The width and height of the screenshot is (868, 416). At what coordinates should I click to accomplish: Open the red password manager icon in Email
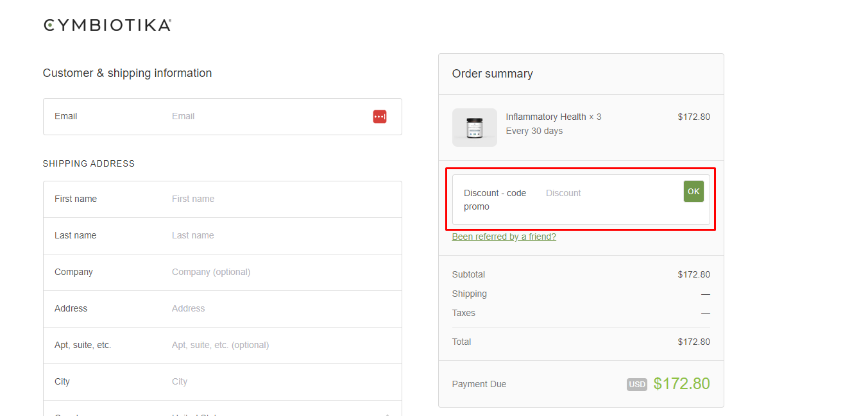point(380,117)
